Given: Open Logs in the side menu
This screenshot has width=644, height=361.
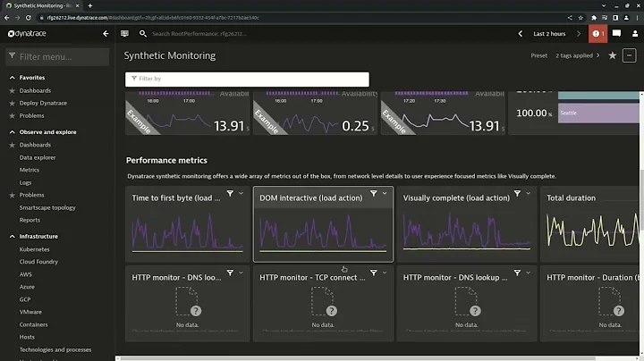Looking at the screenshot, I should (x=25, y=182).
